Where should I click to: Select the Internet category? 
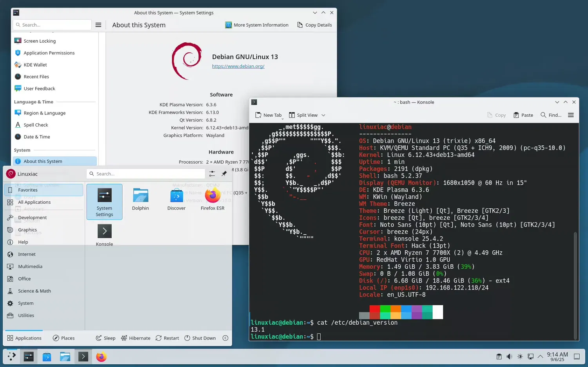pos(27,254)
